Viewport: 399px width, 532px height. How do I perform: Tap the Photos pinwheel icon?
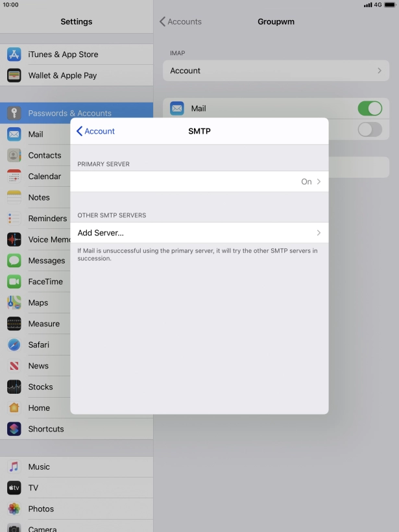click(x=14, y=509)
